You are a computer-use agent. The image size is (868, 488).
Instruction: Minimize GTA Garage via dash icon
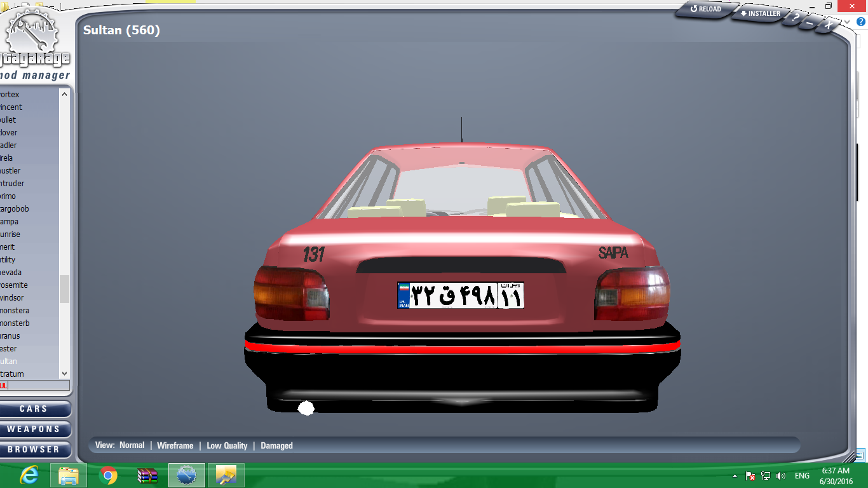[x=811, y=22]
